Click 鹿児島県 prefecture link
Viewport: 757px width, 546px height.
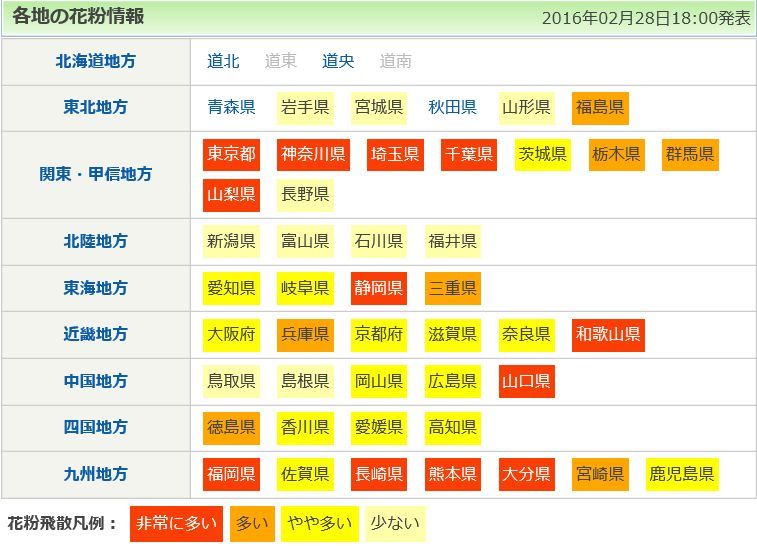[x=681, y=474]
